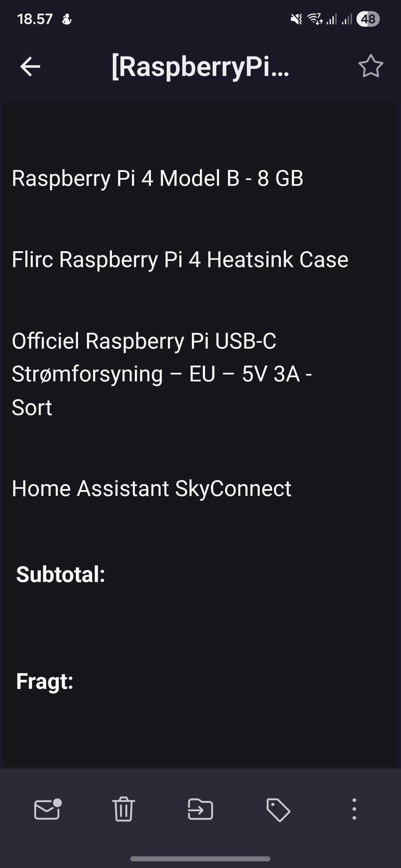This screenshot has width=401, height=868.
Task: Select the Home Assistant SkyConnect line
Action: click(x=152, y=488)
